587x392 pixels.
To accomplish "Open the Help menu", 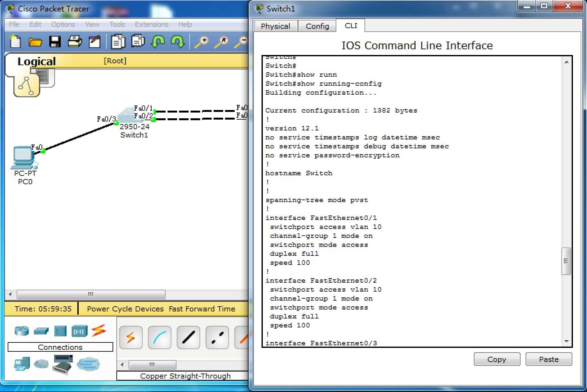I will coord(185,24).
